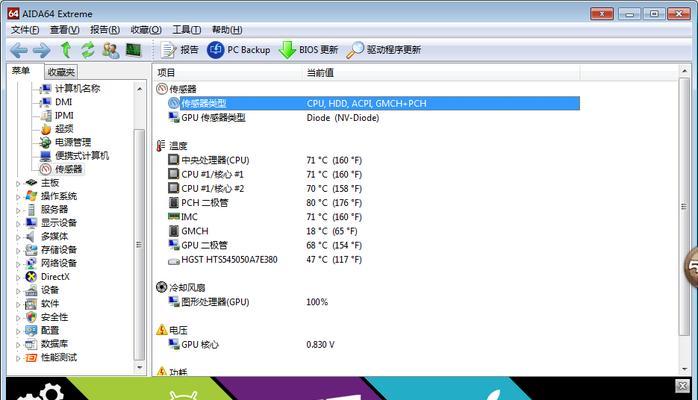Click the 软件 software icon
Image resolution: width=698 pixels, height=400 pixels.
coord(31,304)
